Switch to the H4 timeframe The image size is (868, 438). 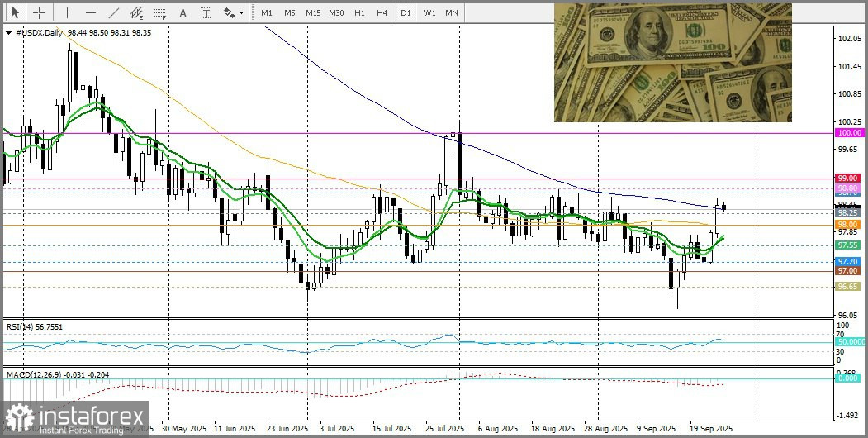point(382,12)
